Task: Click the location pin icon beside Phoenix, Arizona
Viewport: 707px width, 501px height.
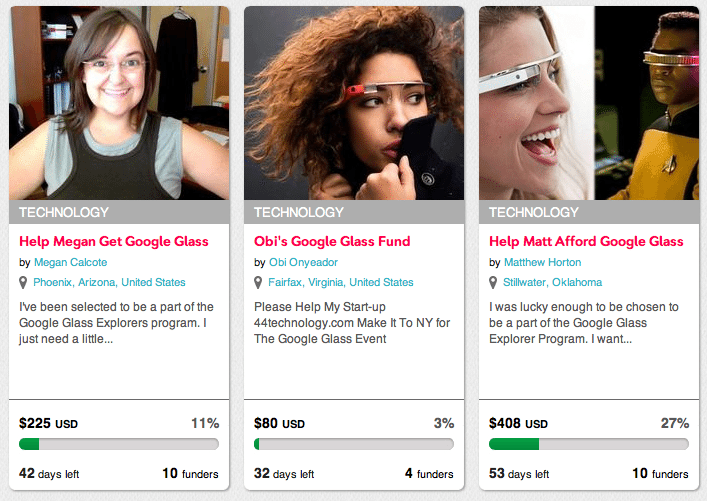Action: pos(24,283)
